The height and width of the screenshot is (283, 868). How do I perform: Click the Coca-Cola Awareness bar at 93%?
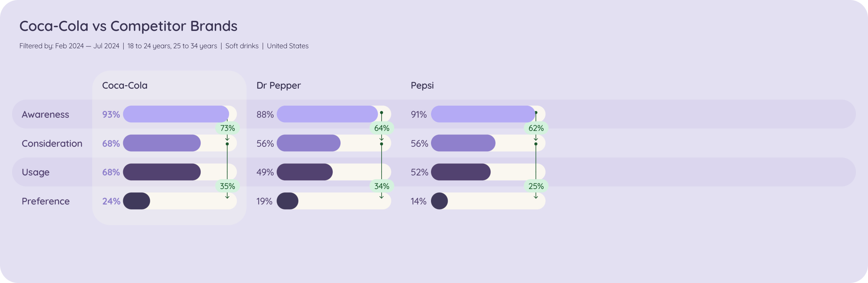pyautogui.click(x=176, y=114)
